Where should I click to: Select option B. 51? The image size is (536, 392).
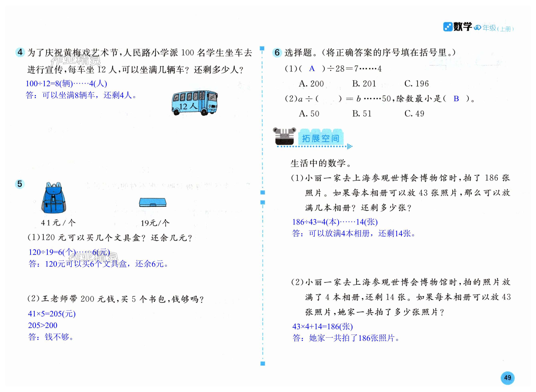coord(361,114)
